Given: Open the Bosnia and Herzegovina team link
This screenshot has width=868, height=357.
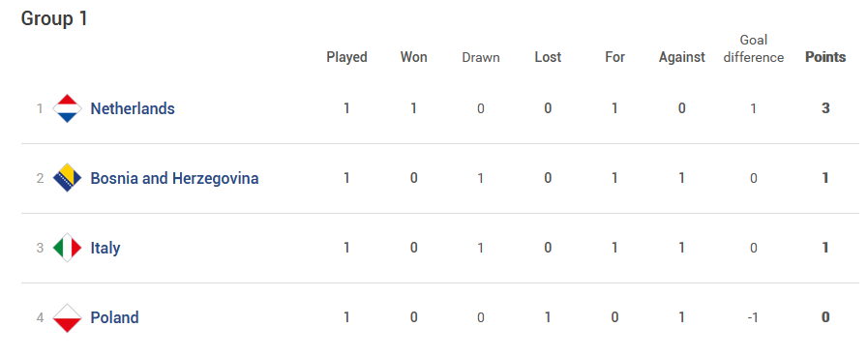Looking at the screenshot, I should tap(174, 178).
